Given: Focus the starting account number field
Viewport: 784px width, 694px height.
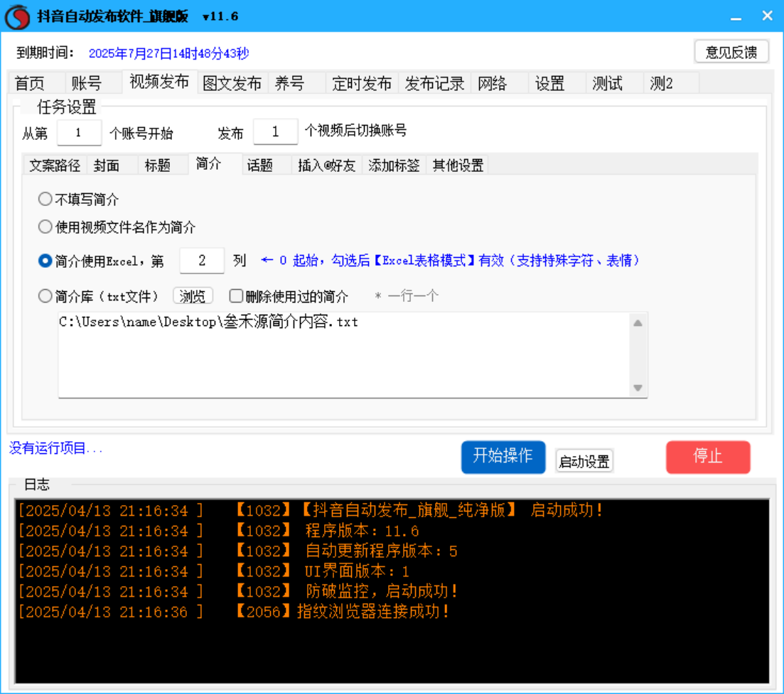Looking at the screenshot, I should [x=79, y=133].
